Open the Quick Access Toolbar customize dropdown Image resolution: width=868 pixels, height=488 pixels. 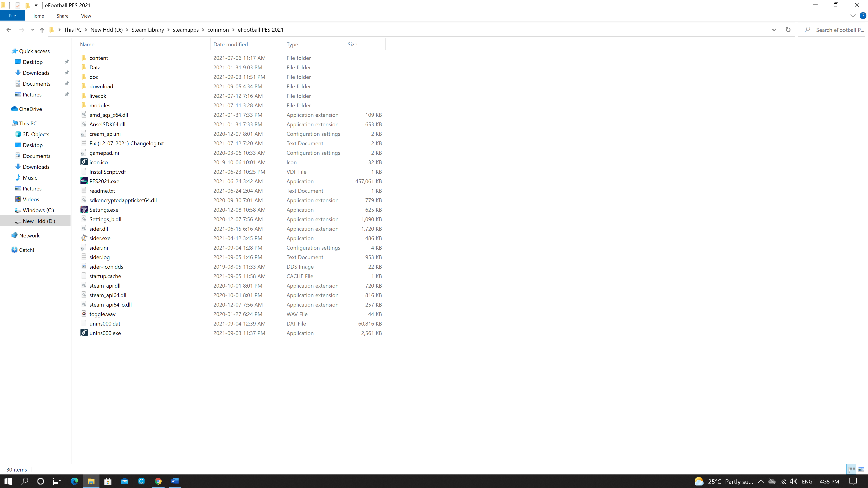click(x=36, y=5)
